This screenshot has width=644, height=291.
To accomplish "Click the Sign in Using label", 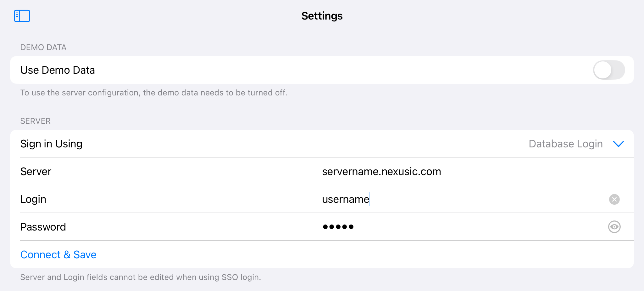I will [x=51, y=144].
